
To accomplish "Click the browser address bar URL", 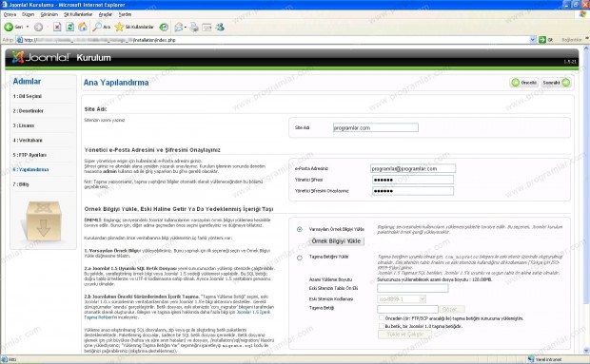I will pyautogui.click(x=273, y=40).
